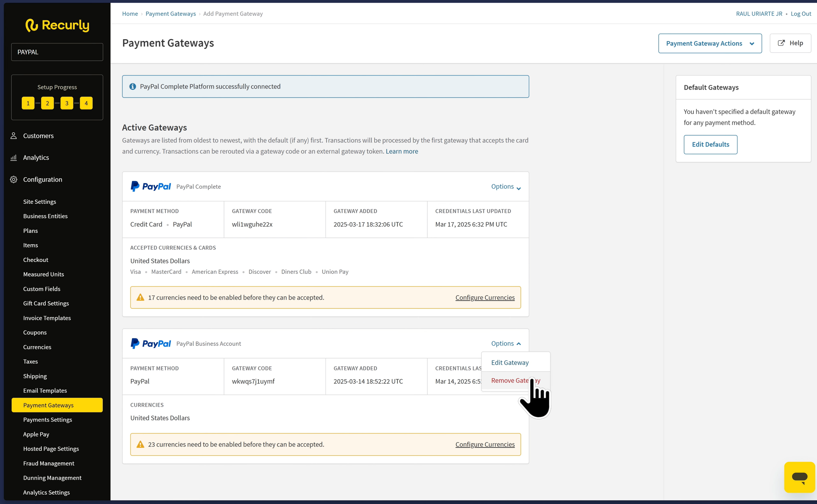Expand Options for PayPal Complete gateway
The image size is (817, 504).
(x=506, y=187)
